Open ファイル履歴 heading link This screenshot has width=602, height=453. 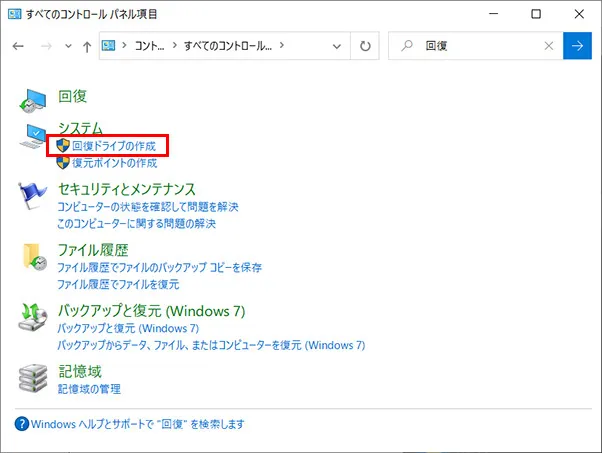[x=93, y=250]
